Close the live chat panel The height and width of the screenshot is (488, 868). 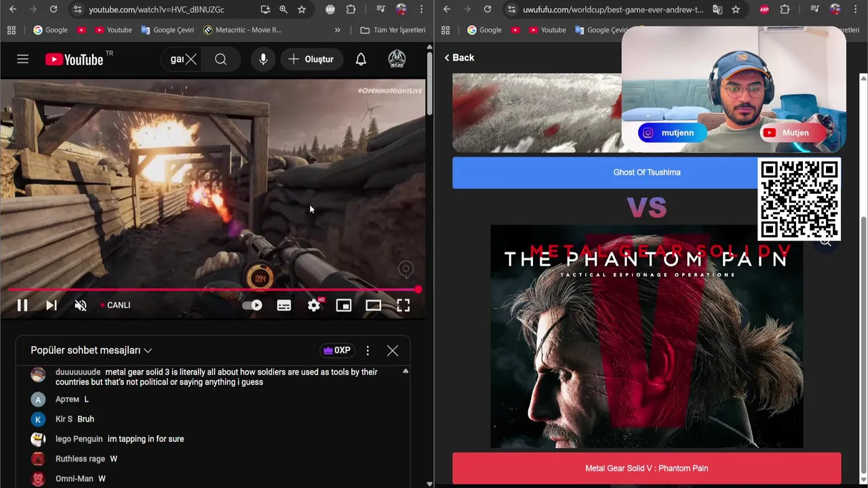[x=393, y=350]
